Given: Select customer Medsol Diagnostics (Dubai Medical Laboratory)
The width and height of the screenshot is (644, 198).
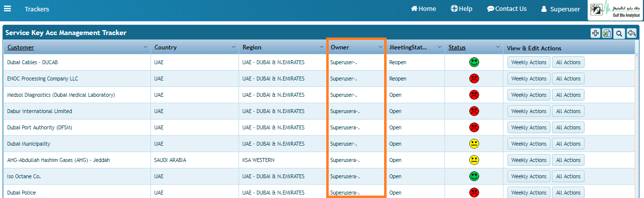Looking at the screenshot, I should click(x=61, y=95).
